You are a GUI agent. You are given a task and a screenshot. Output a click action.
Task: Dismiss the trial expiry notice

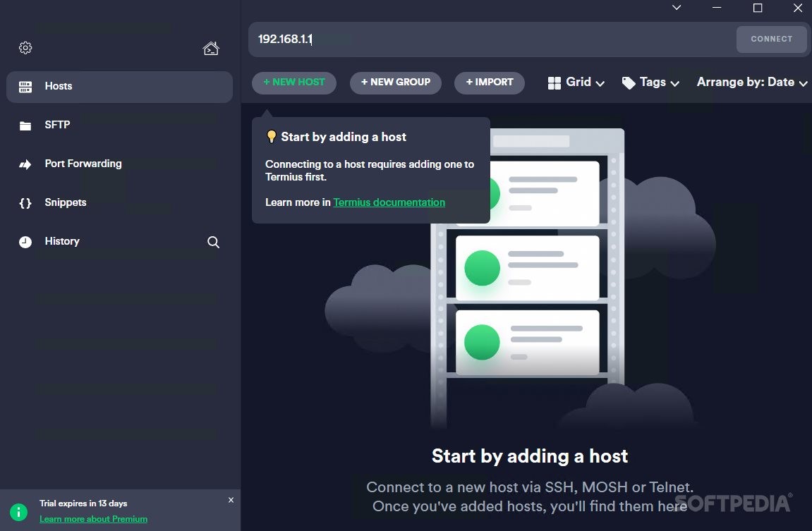coord(231,500)
